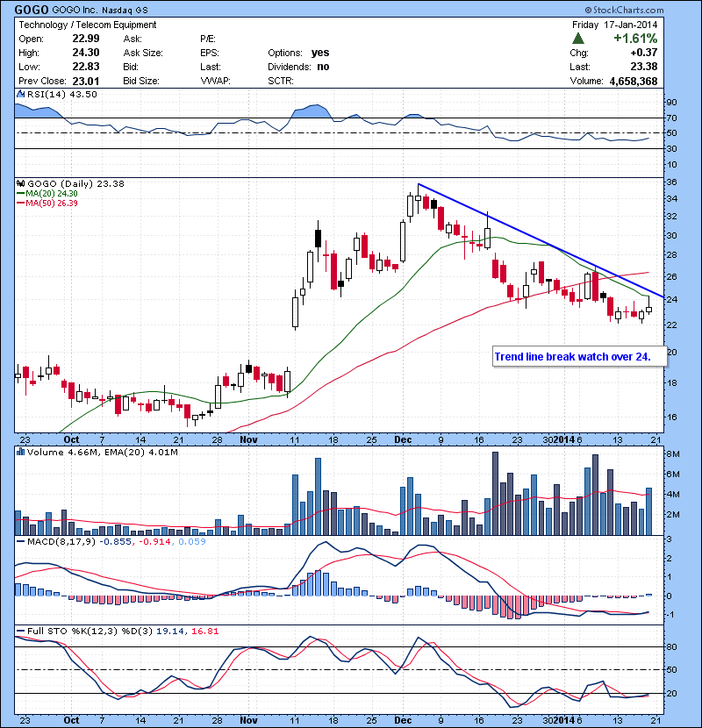Click the stochastic %D value 16.81
Viewport: 702px width, 728px height.
pyautogui.click(x=204, y=631)
